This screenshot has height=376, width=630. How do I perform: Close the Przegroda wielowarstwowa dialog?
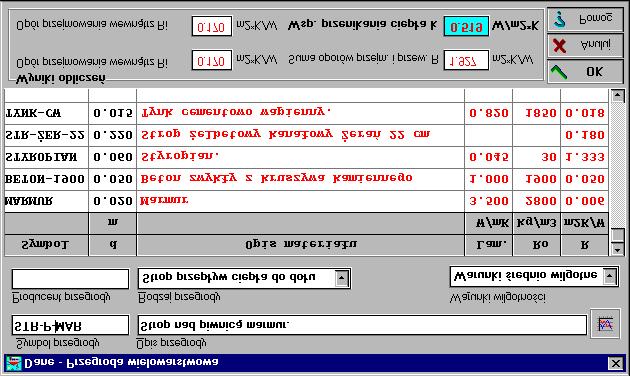(616, 363)
